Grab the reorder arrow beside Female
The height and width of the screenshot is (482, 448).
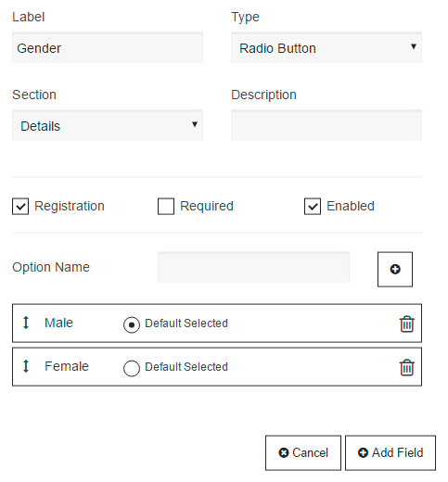pyautogui.click(x=26, y=366)
